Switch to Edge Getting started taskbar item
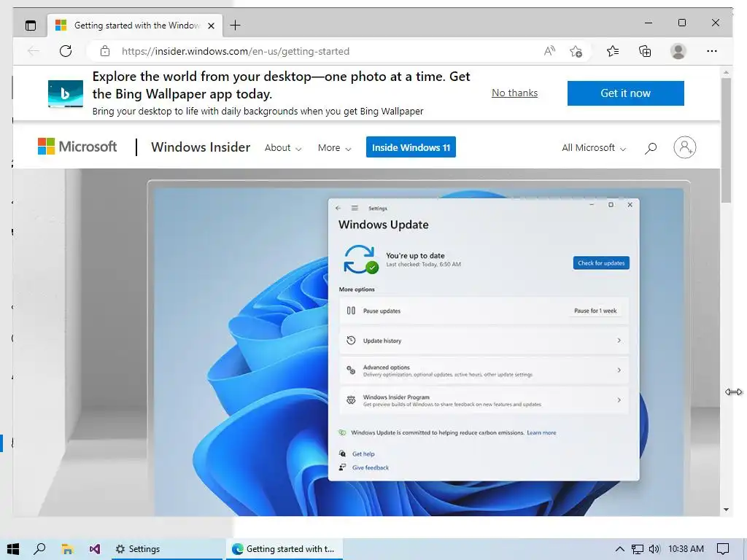Image resolution: width=747 pixels, height=560 pixels. 284,549
